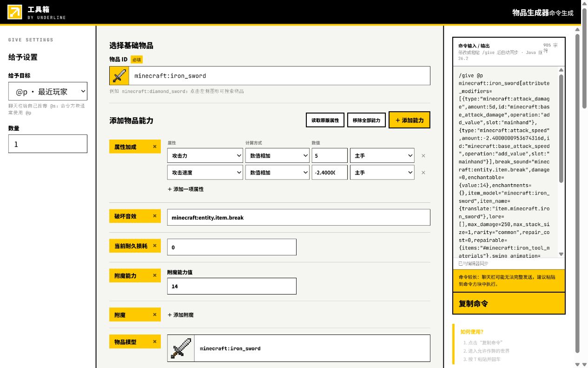Click the command output scrollbar thumb
This screenshot has width=588, height=368.
pyautogui.click(x=561, y=128)
